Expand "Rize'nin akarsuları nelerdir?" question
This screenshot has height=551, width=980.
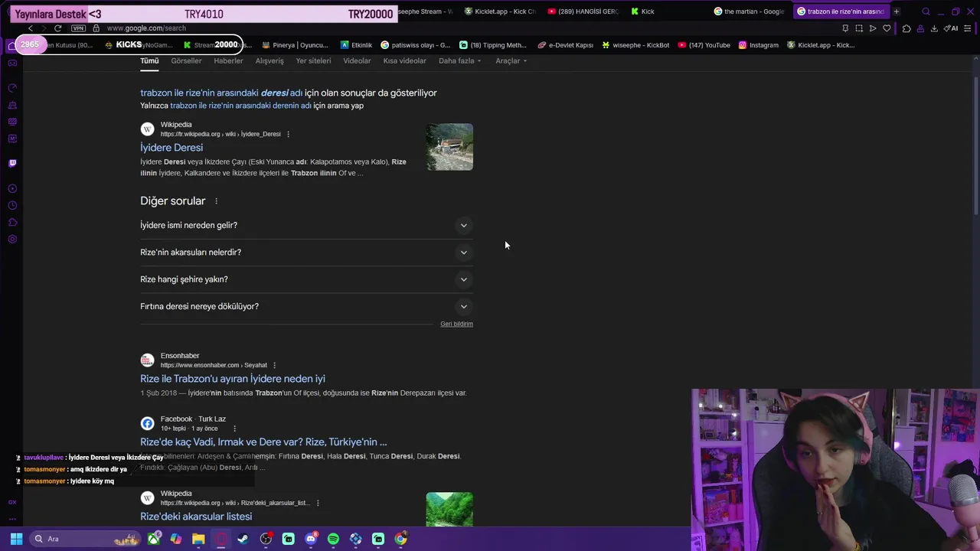pyautogui.click(x=306, y=252)
